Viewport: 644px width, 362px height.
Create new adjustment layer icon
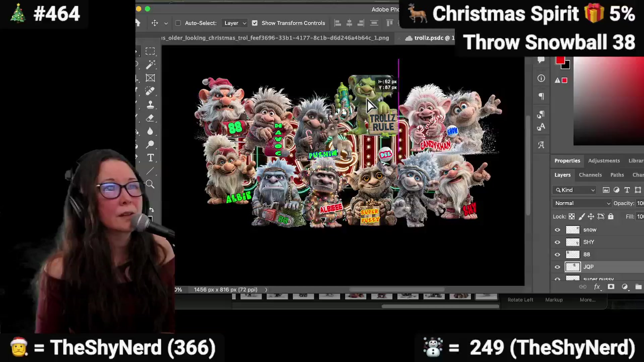(625, 287)
